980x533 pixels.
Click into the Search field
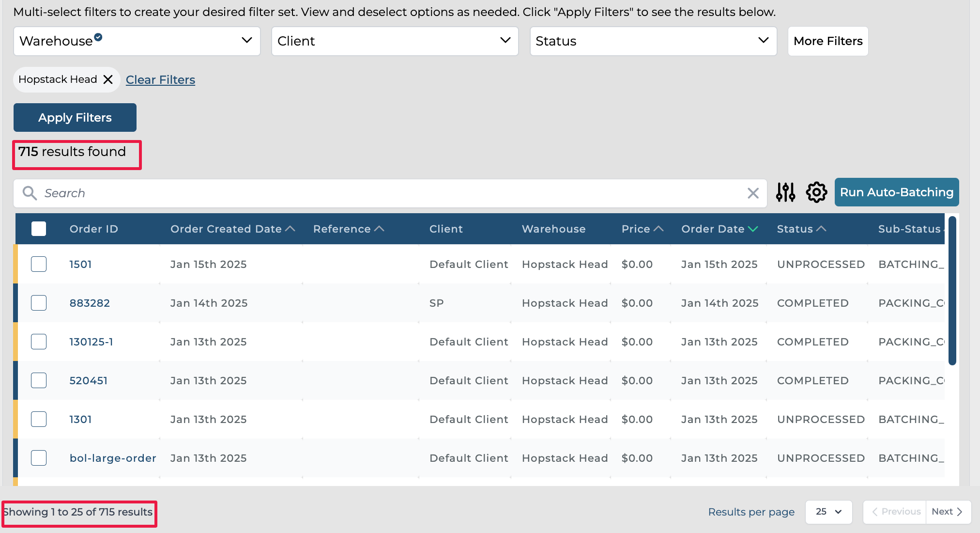click(387, 193)
